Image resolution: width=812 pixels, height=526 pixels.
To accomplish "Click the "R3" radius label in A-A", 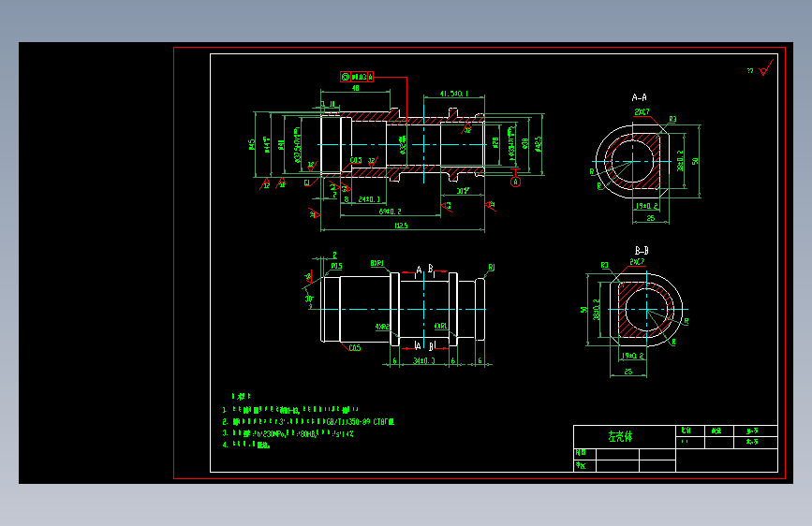I will [672, 119].
